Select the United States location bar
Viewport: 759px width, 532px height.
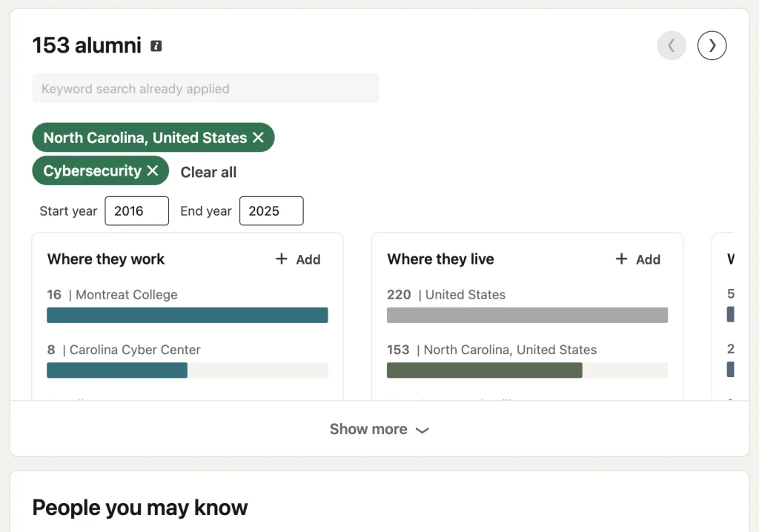527,315
